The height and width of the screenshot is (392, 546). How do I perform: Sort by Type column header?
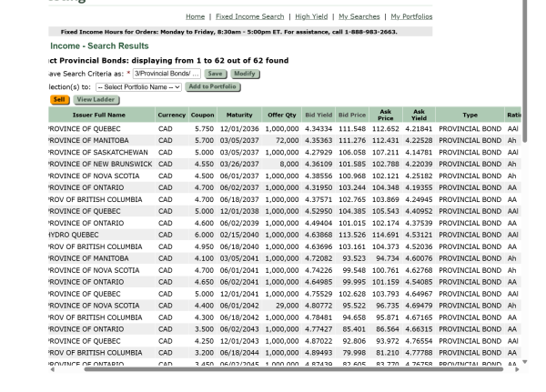[470, 115]
